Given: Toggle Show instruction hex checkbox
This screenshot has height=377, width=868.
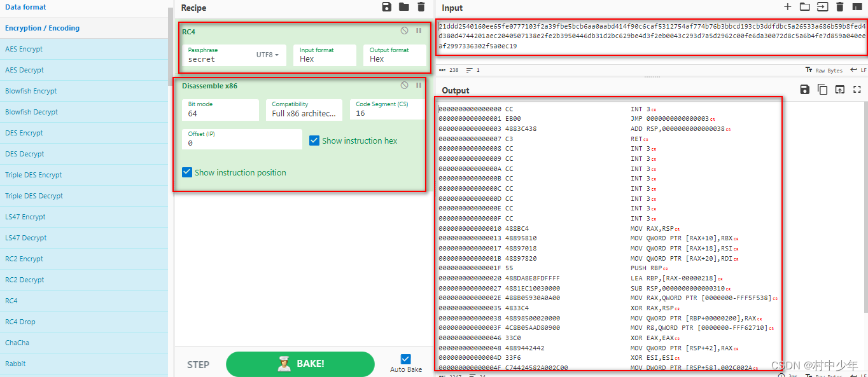Looking at the screenshot, I should click(x=314, y=141).
